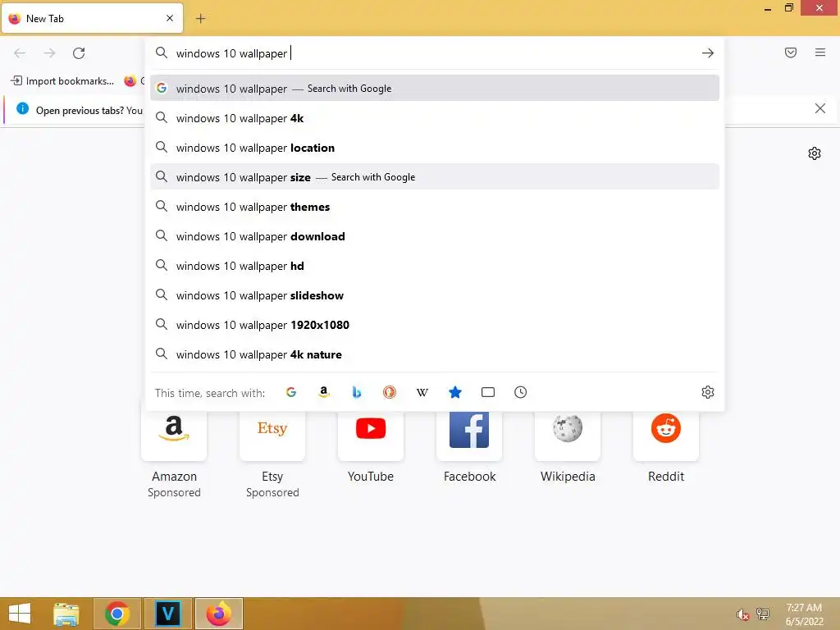Personalize new tab with gear icon
This screenshot has width=840, height=630.
click(x=814, y=153)
